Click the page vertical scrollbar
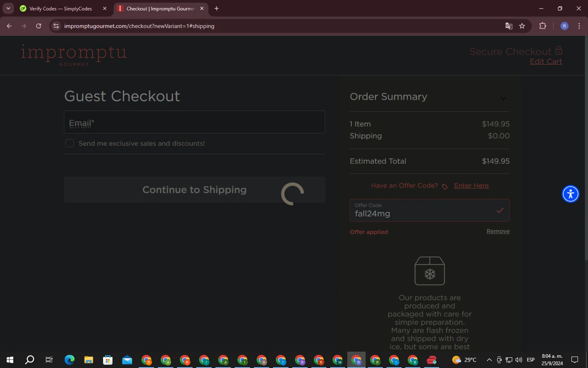This screenshot has width=588, height=368. coord(586,148)
